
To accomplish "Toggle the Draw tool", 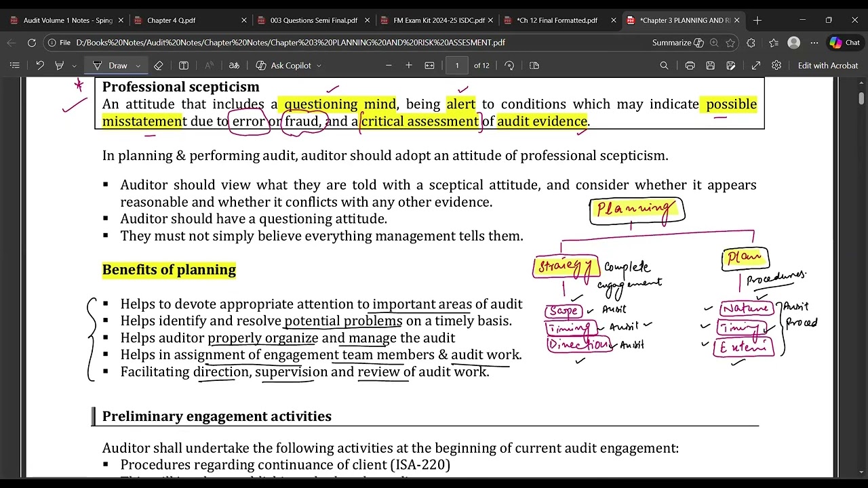I will point(111,65).
